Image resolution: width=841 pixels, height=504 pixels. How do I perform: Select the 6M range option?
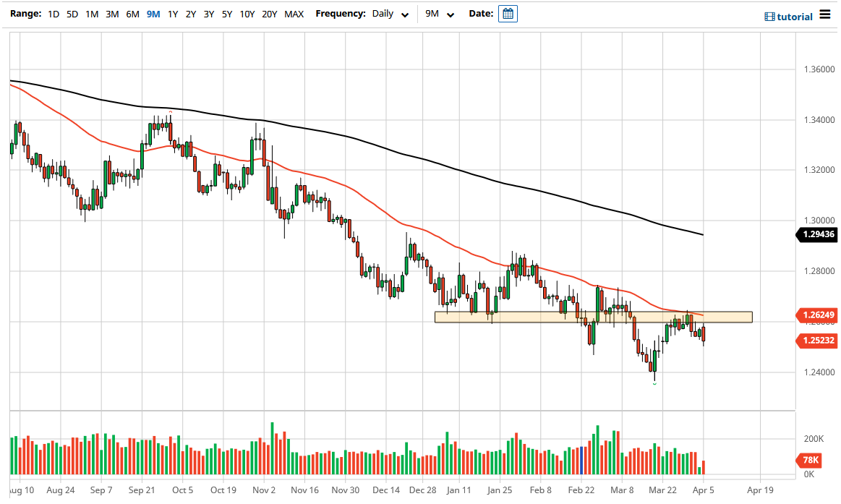(x=132, y=13)
